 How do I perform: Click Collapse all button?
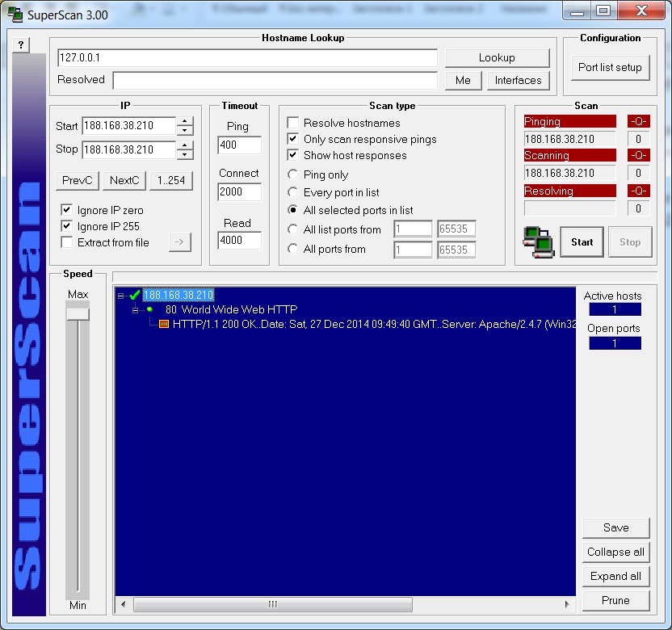coord(615,552)
